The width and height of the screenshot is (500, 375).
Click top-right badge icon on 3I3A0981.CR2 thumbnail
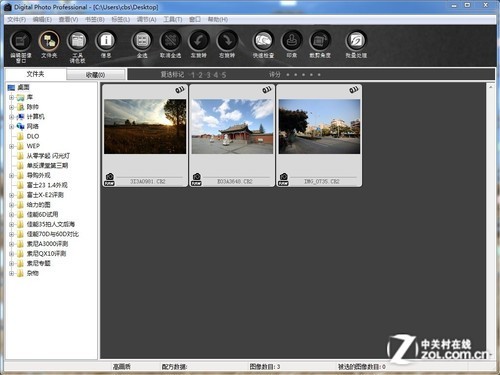pyautogui.click(x=180, y=90)
